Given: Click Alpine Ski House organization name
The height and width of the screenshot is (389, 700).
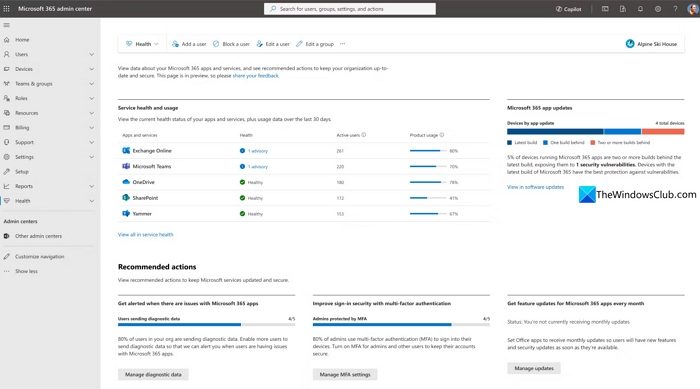Looking at the screenshot, I should pyautogui.click(x=657, y=44).
